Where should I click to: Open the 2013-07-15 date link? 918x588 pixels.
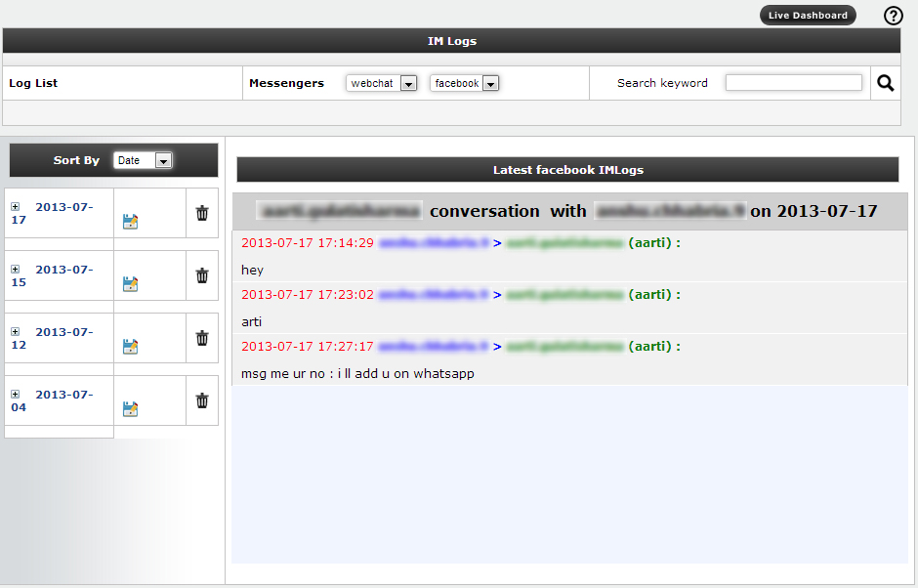click(63, 270)
